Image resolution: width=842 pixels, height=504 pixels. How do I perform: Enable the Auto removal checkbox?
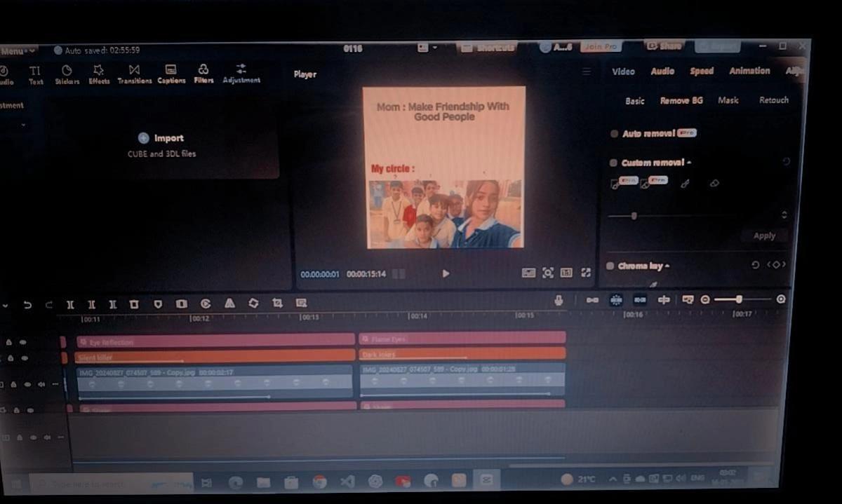(614, 134)
